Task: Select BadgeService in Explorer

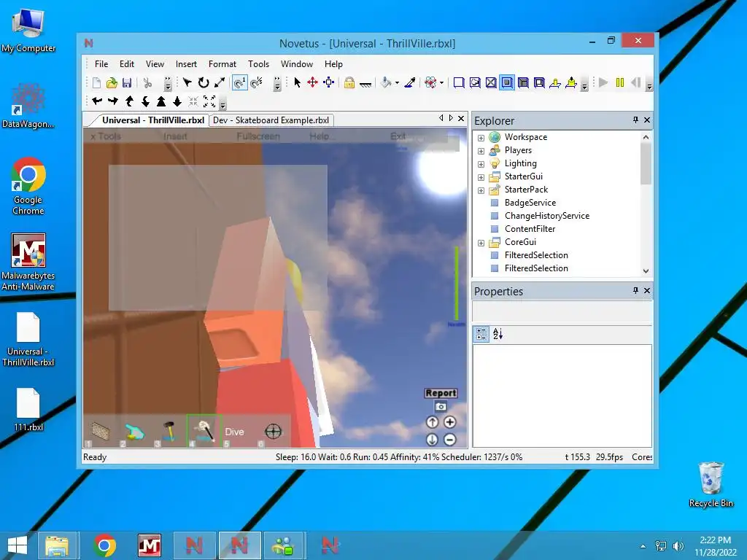Action: pos(530,203)
